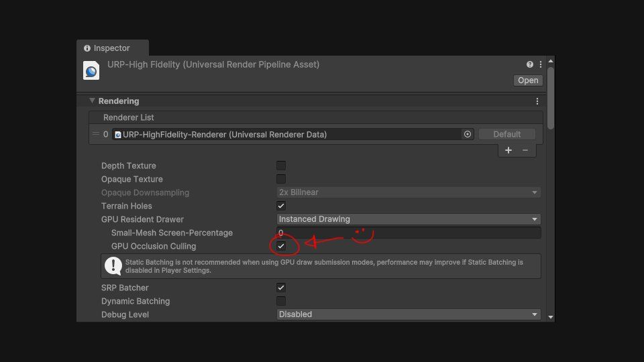
Task: Click the Debug Level label
Action: (x=125, y=315)
